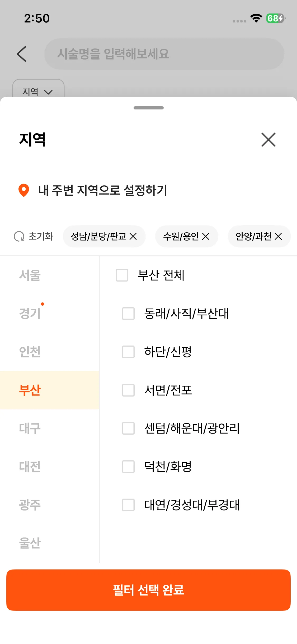Switch to the 서울 region tab
297x644 pixels.
30,275
